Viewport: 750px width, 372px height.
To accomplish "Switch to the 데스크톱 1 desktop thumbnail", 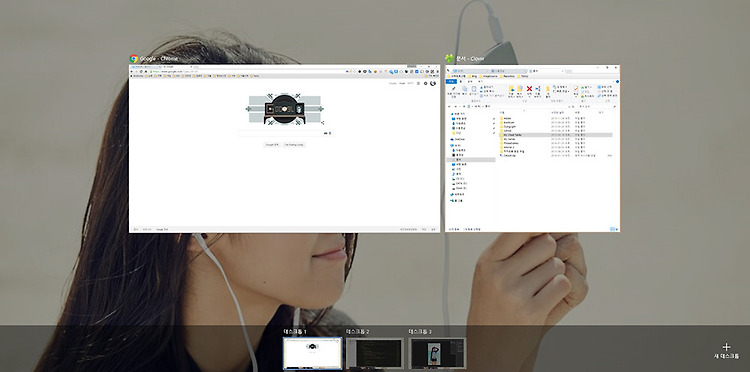I will click(312, 353).
